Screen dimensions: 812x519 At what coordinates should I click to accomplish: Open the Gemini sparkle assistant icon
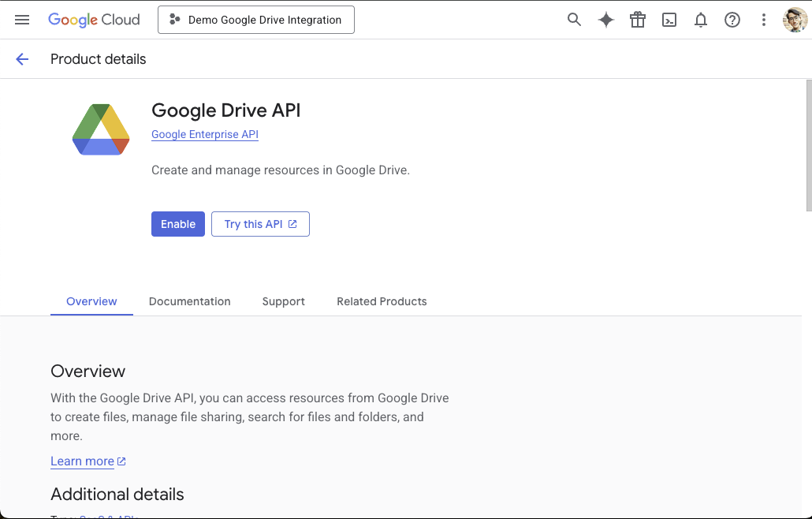pyautogui.click(x=606, y=20)
